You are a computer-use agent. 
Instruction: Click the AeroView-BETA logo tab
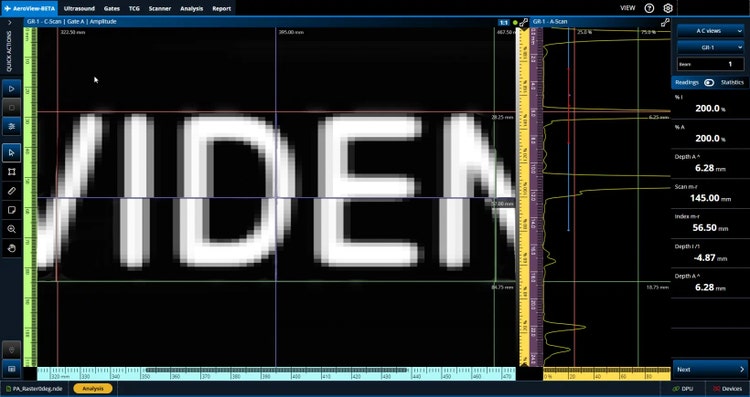click(x=29, y=8)
